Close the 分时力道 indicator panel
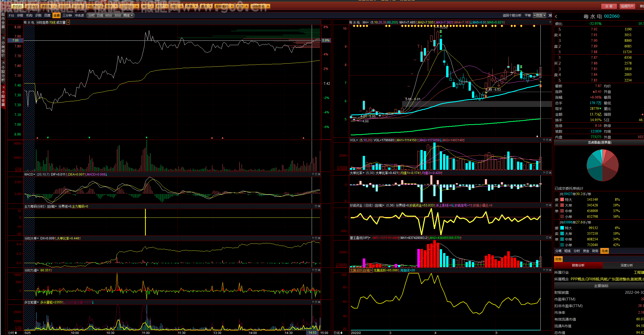The height and width of the screenshot is (335, 644). 319,270
